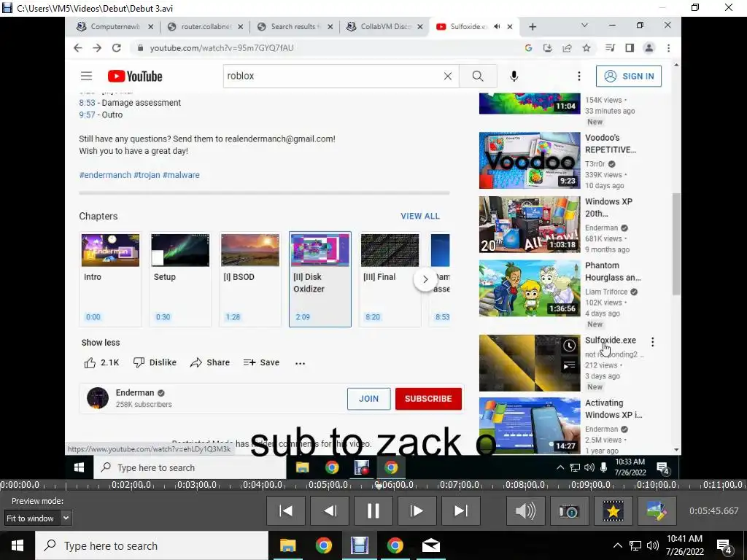
Task: Reload the YouTube page
Action: point(116,47)
